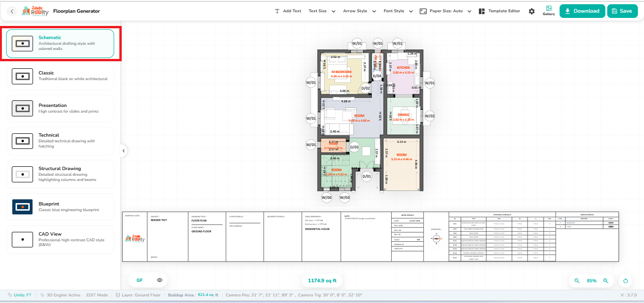This screenshot has width=644, height=303.
Task: Click the D/04 door tag
Action: (377, 75)
